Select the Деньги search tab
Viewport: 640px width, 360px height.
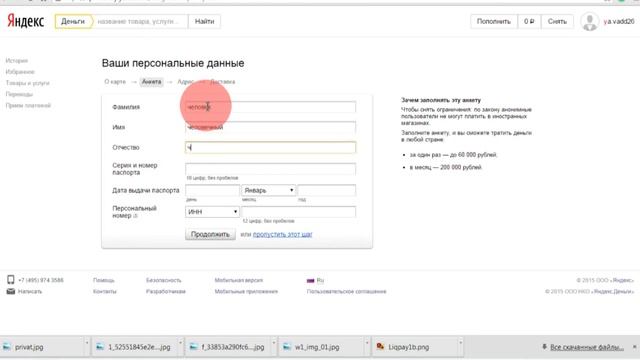point(73,21)
